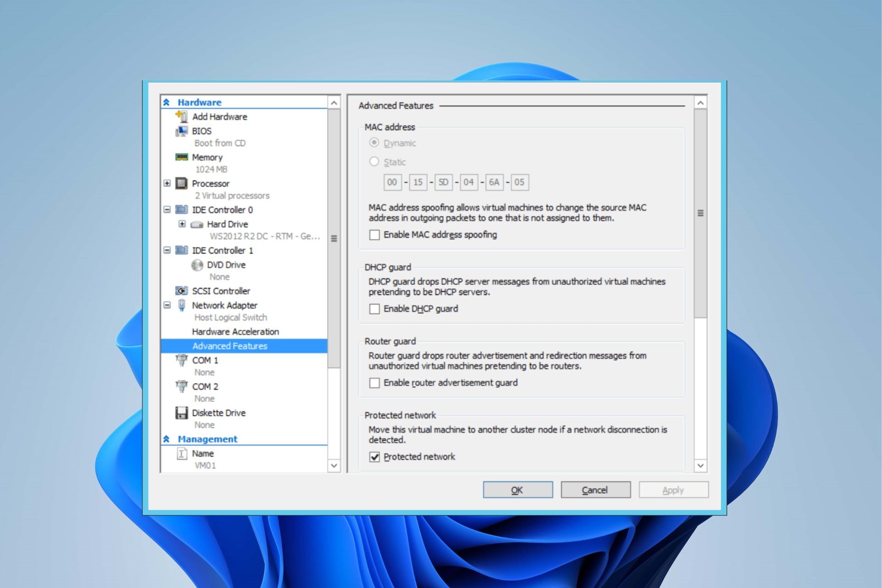Collapse the Management section chevron
The image size is (882, 588).
[167, 439]
